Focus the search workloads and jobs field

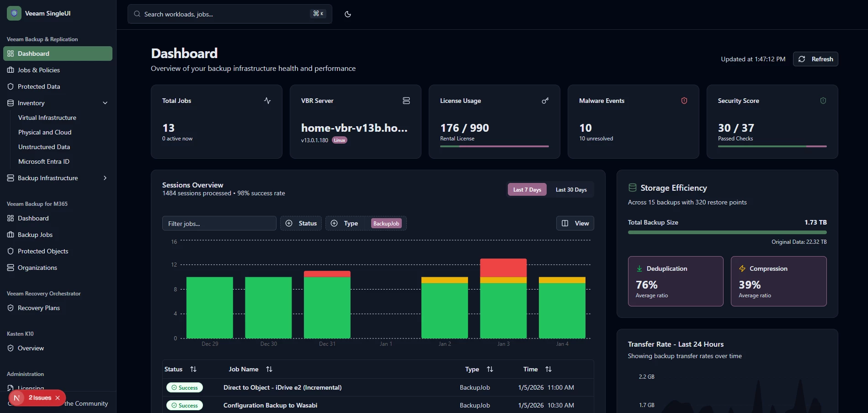click(x=230, y=14)
